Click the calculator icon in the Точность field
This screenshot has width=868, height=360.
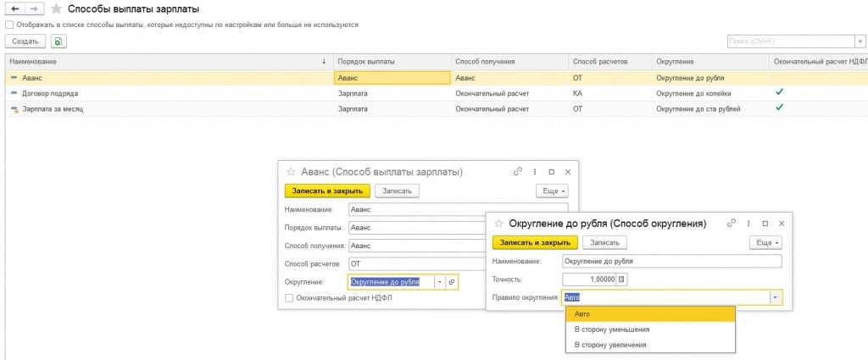coord(621,279)
